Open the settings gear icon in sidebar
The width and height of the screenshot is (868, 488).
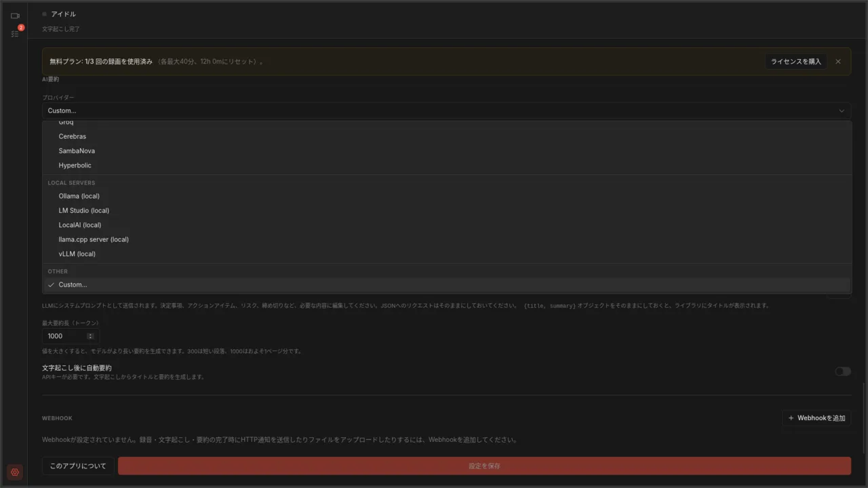[x=15, y=472]
